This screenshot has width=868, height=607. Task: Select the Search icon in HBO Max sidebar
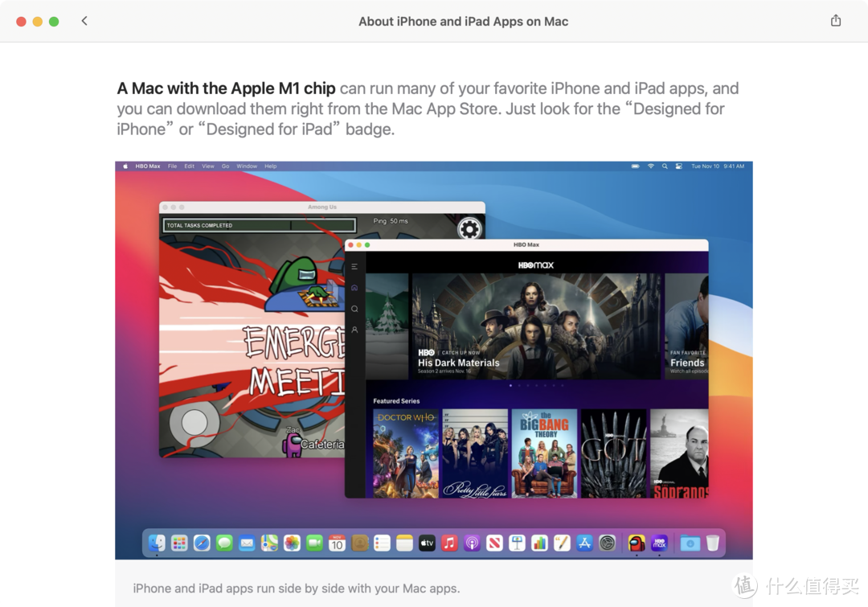click(354, 309)
